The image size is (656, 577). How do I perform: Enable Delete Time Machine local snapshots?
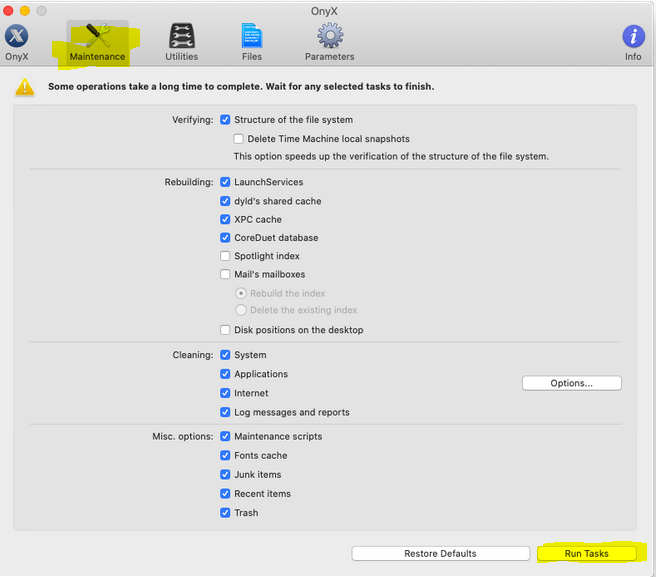(x=238, y=138)
